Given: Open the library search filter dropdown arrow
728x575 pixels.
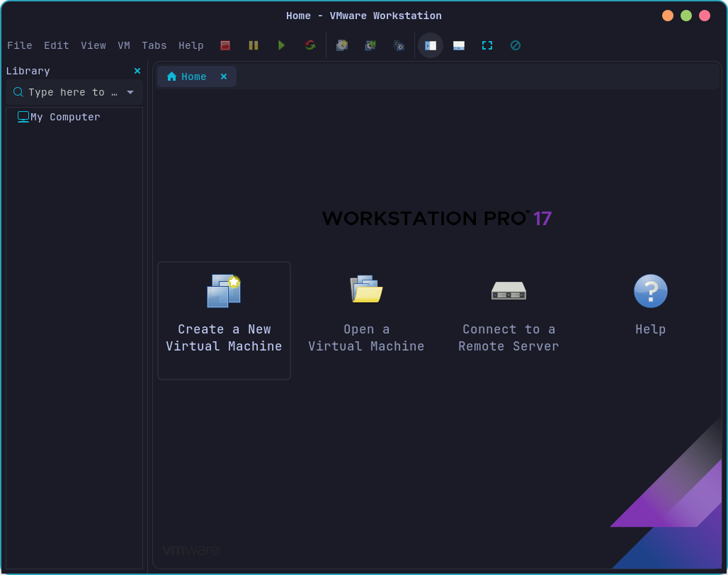Looking at the screenshot, I should (x=130, y=92).
